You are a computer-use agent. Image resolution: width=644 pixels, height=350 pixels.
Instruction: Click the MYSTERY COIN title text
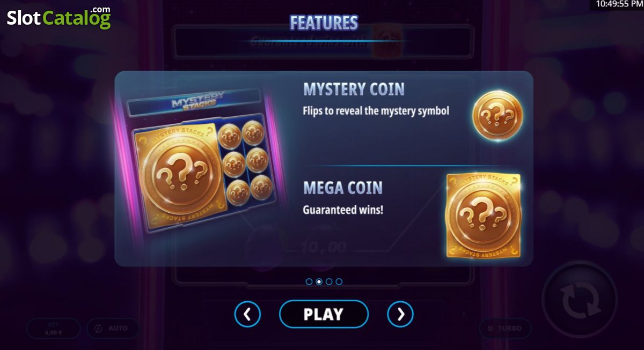354,89
